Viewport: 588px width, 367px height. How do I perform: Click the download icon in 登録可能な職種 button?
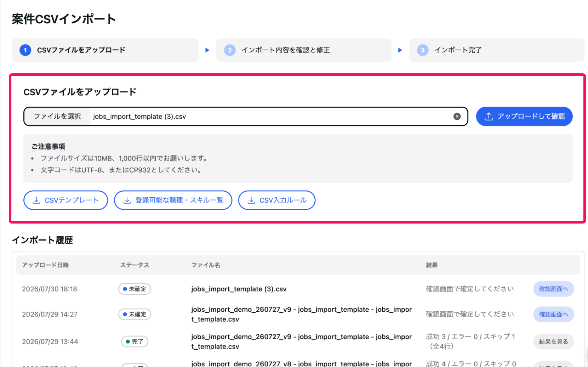[x=127, y=200]
